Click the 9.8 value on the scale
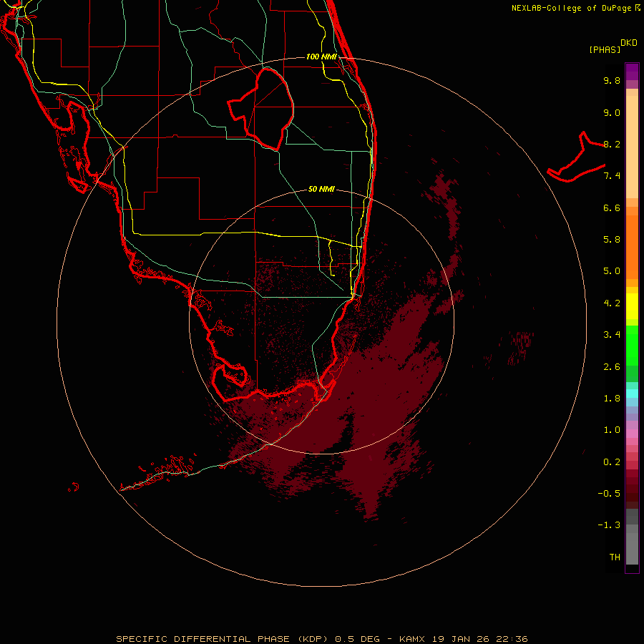Screen dimensions: 644x644 coord(612,80)
